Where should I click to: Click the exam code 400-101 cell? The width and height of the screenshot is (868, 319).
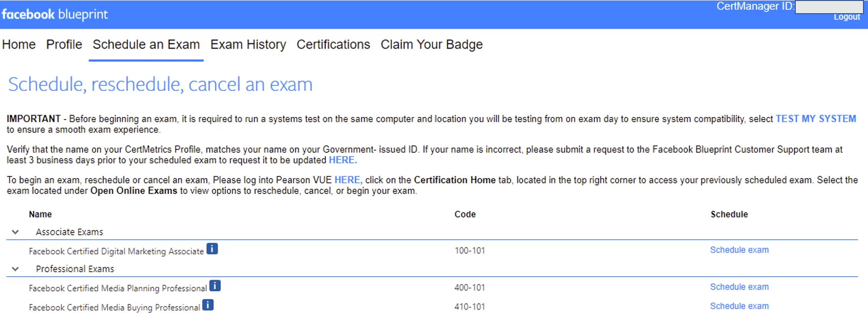point(469,288)
